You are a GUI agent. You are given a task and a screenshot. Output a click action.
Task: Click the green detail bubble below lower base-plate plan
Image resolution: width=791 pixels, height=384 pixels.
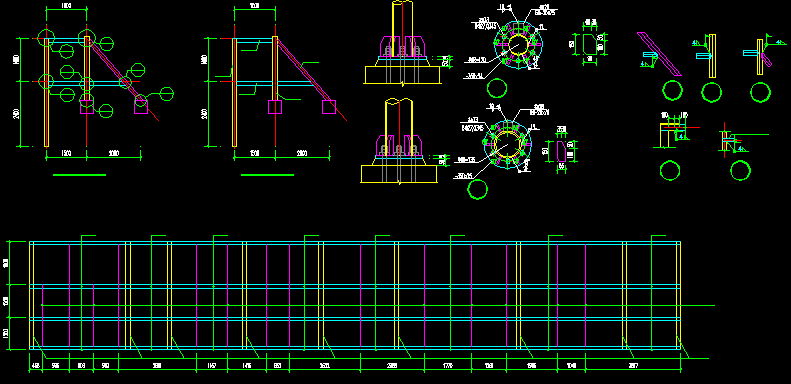[477, 190]
